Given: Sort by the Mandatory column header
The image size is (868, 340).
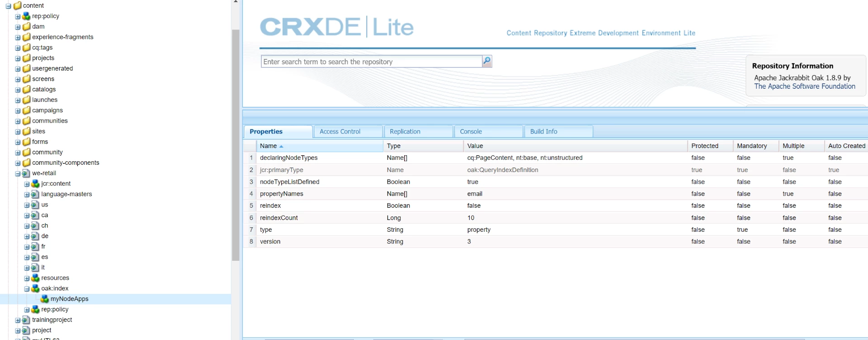Looking at the screenshot, I should click(756, 146).
